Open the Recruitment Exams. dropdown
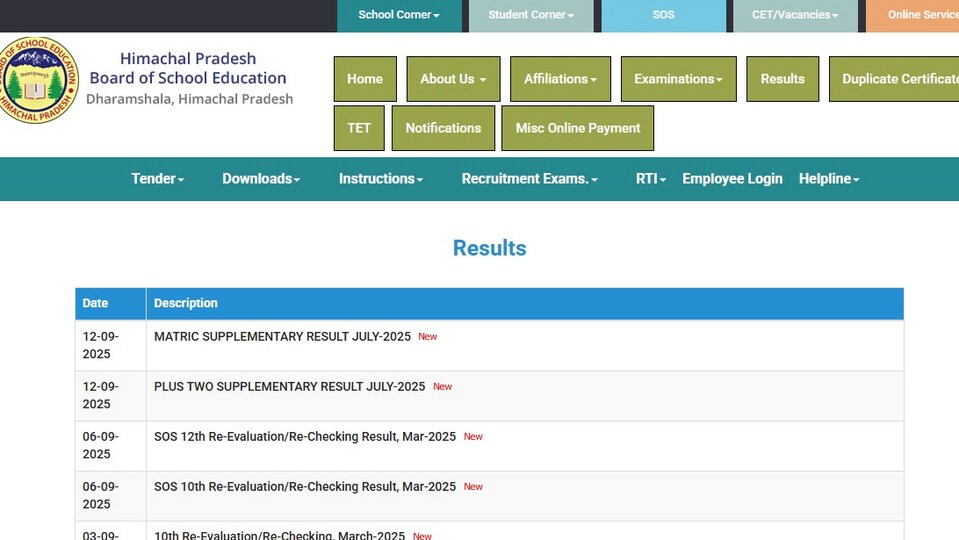959x540 pixels. click(x=530, y=179)
